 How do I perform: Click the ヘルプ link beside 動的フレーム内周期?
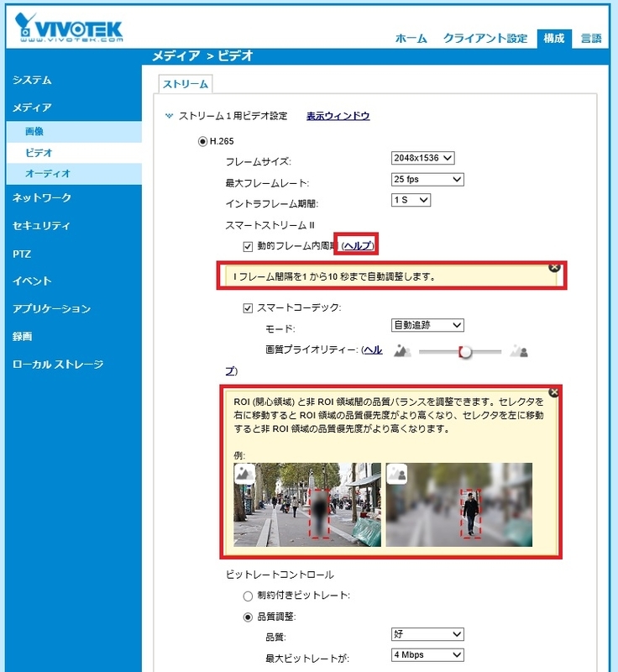click(358, 245)
